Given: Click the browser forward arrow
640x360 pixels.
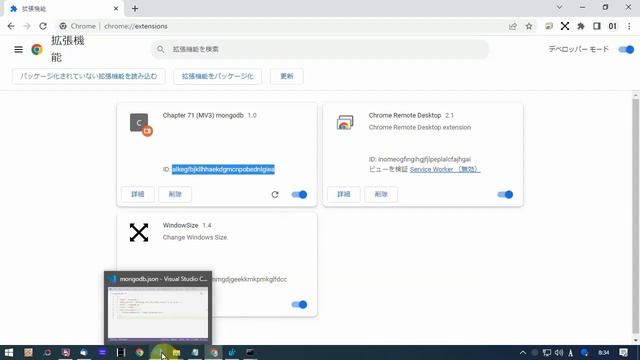Looking at the screenshot, I should click(x=27, y=26).
